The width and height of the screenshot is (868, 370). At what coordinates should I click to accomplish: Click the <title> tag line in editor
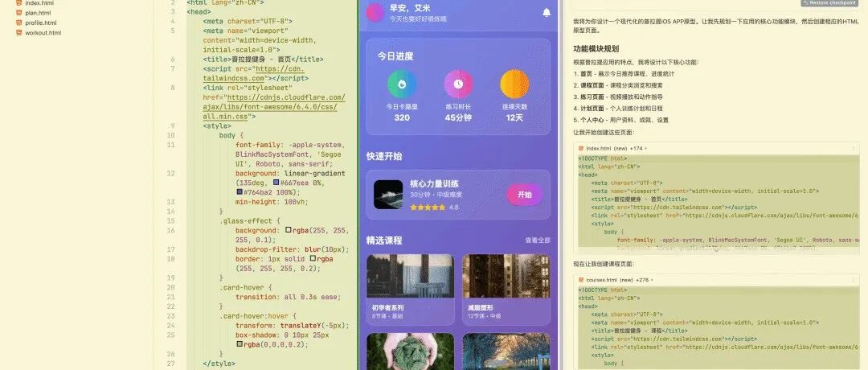point(263,60)
